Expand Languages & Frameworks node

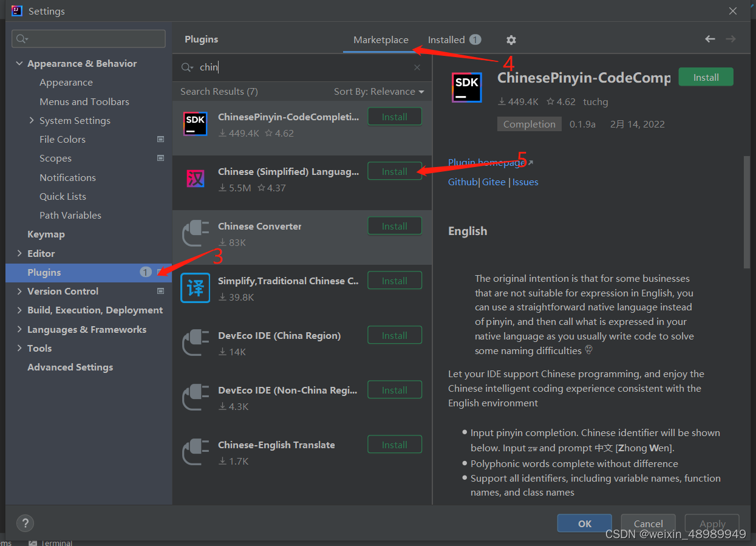click(19, 329)
